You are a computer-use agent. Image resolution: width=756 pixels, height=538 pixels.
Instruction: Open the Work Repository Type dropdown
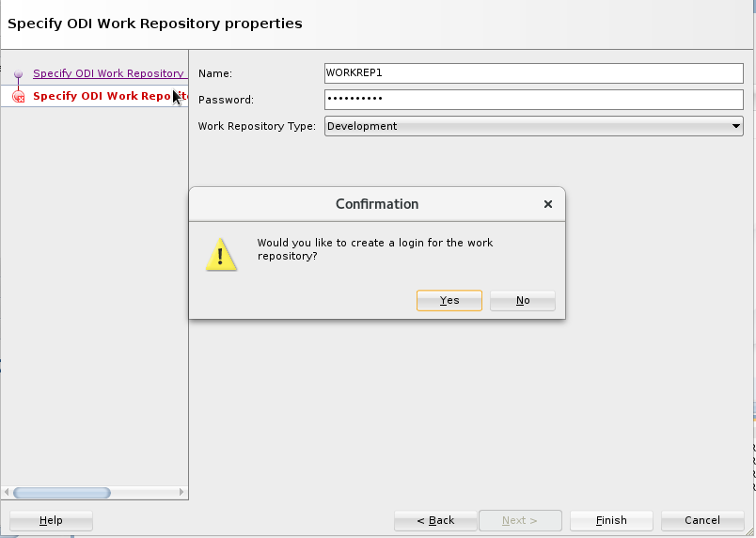[534, 126]
